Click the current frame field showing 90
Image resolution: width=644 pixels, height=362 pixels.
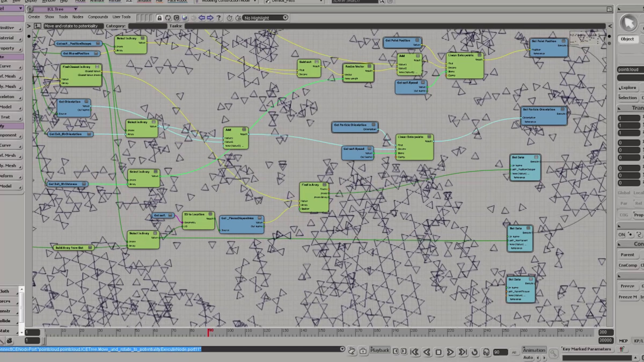(x=500, y=352)
